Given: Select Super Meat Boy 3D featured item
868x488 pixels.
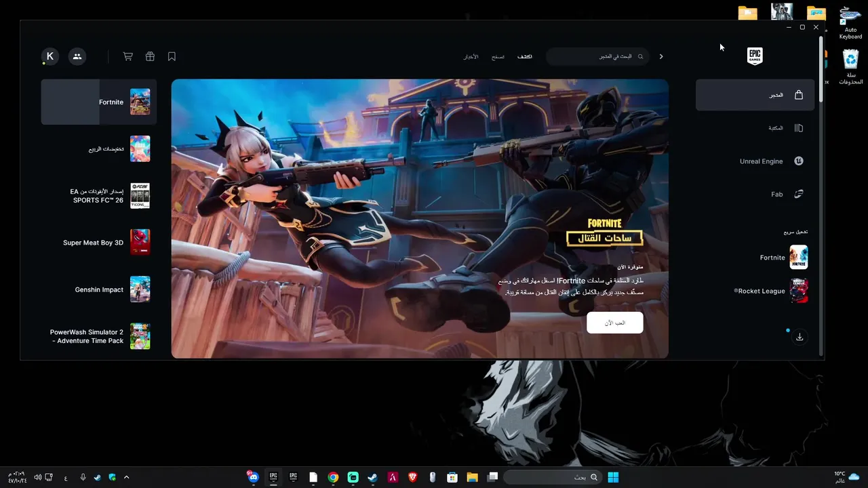Looking at the screenshot, I should click(99, 243).
